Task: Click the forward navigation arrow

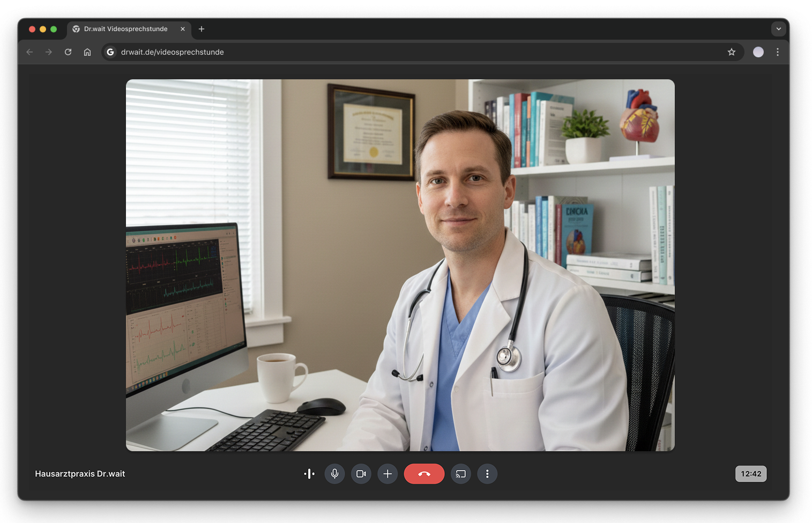Action: 49,52
